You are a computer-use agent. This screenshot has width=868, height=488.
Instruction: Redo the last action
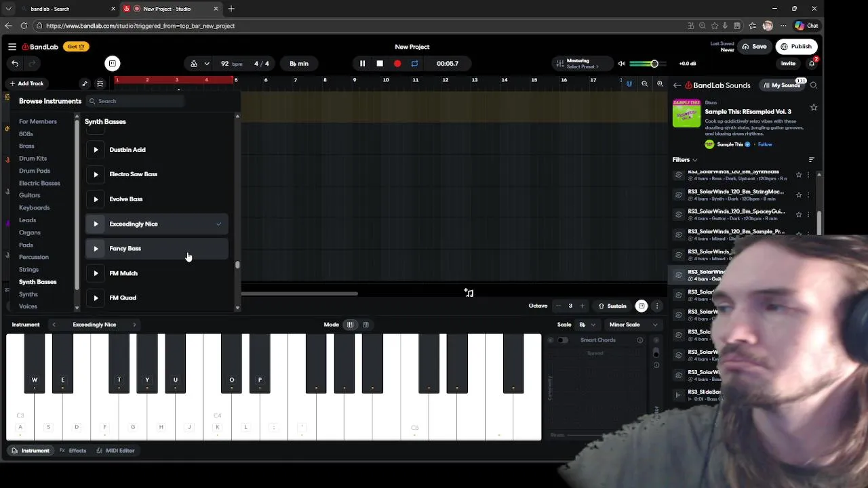pyautogui.click(x=31, y=64)
